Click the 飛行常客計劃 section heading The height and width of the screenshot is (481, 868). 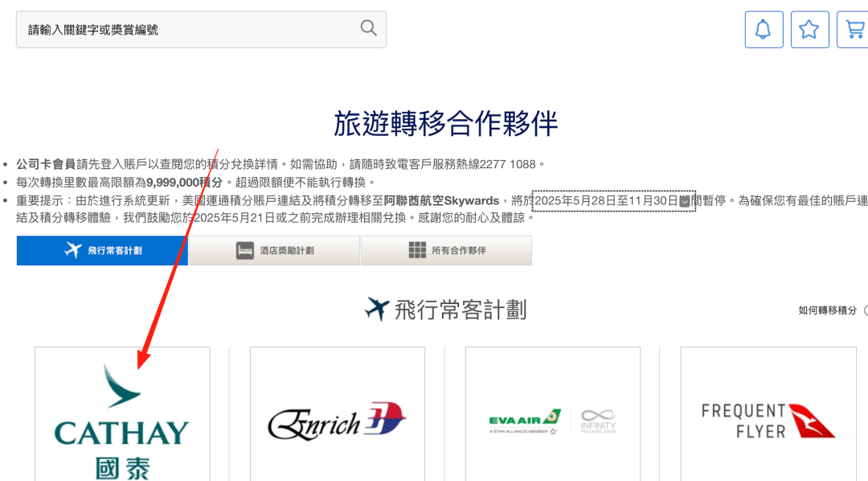click(x=445, y=310)
